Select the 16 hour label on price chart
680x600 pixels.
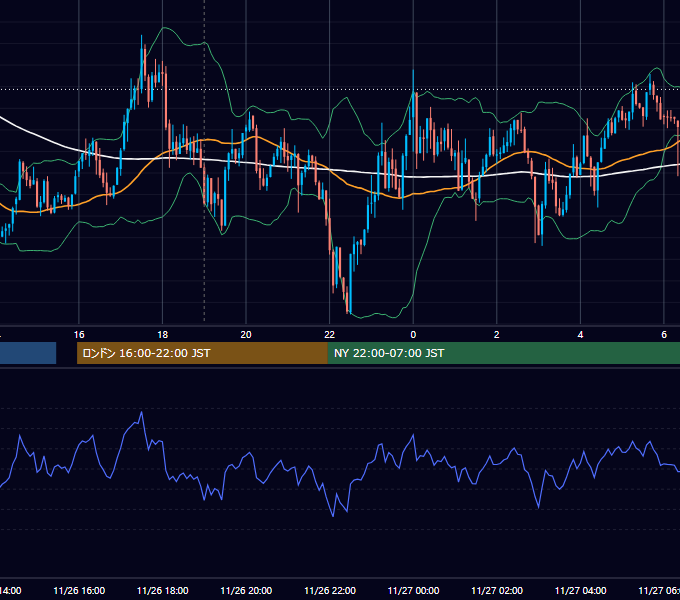[79, 335]
